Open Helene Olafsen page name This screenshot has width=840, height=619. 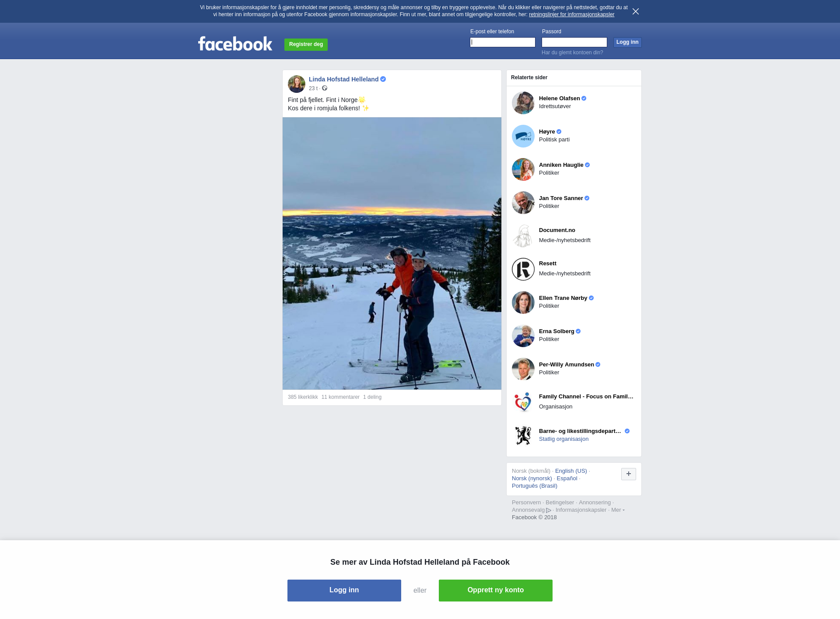pyautogui.click(x=559, y=98)
